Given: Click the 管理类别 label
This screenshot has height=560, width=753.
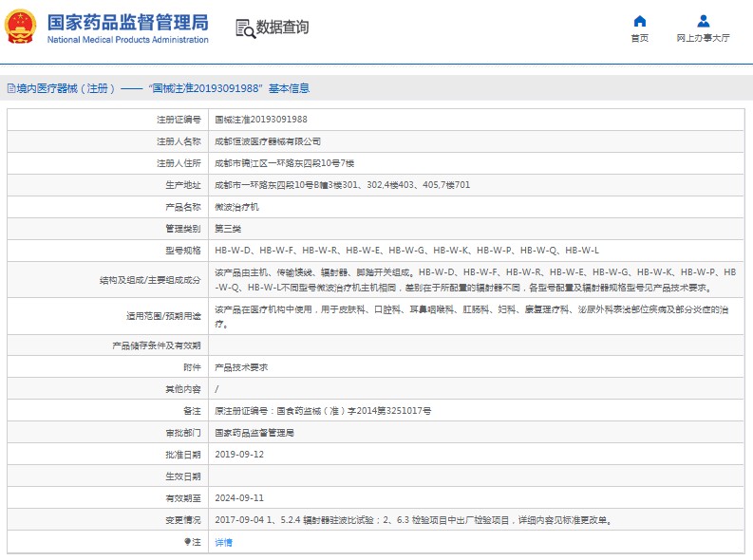Looking at the screenshot, I should pos(183,229).
